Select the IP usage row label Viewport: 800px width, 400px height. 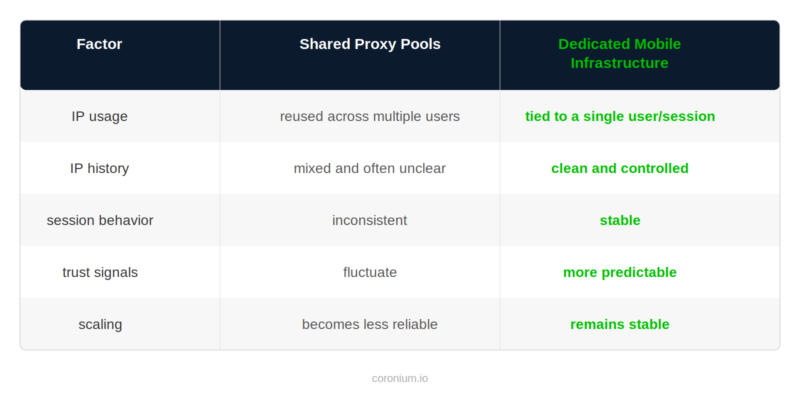100,116
